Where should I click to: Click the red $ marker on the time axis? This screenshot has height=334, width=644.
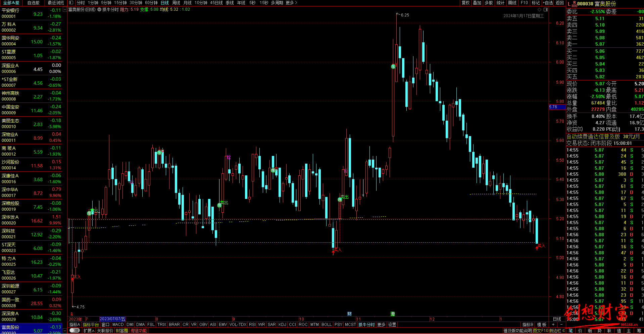pyautogui.click(x=72, y=314)
